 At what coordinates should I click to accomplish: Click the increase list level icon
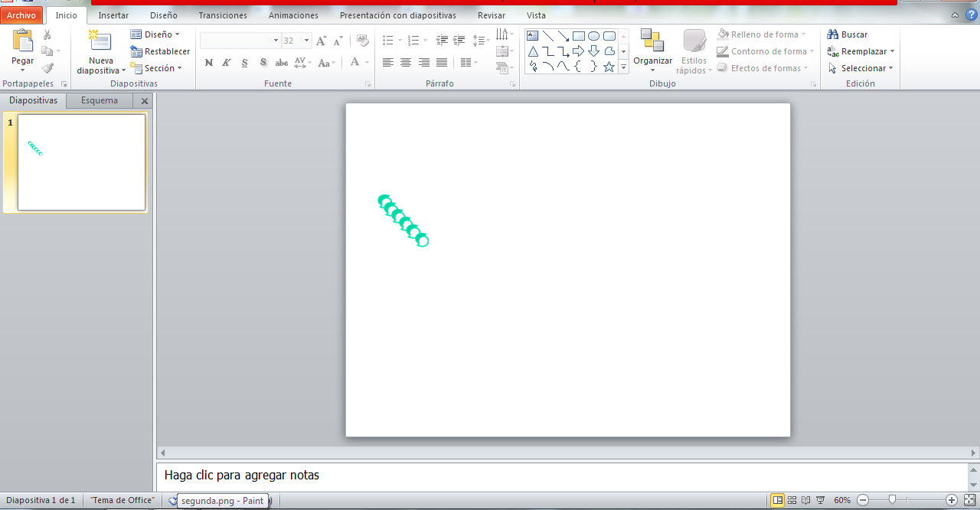[459, 41]
